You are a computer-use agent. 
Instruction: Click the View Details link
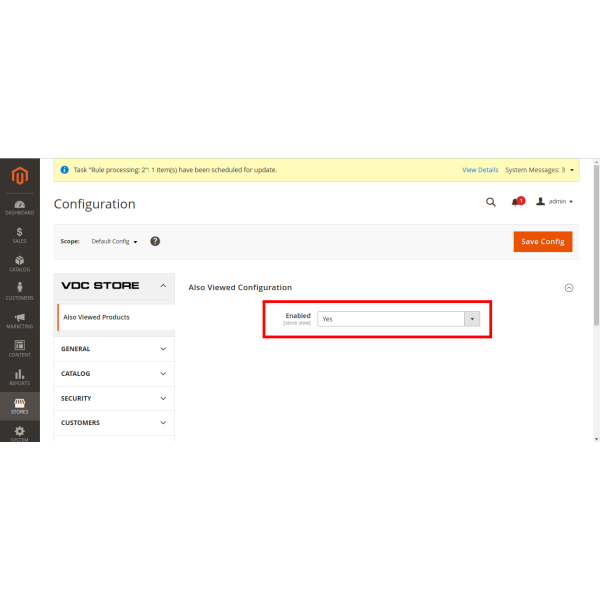480,170
